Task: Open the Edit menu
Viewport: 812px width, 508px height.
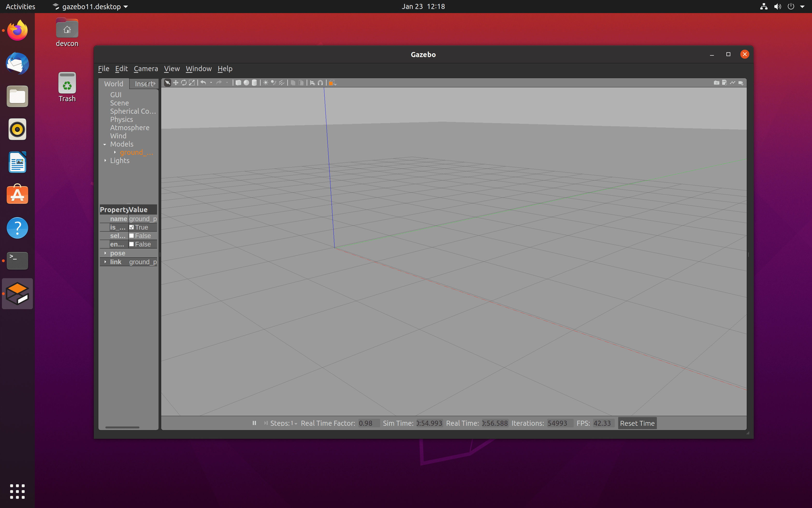Action: click(x=122, y=68)
